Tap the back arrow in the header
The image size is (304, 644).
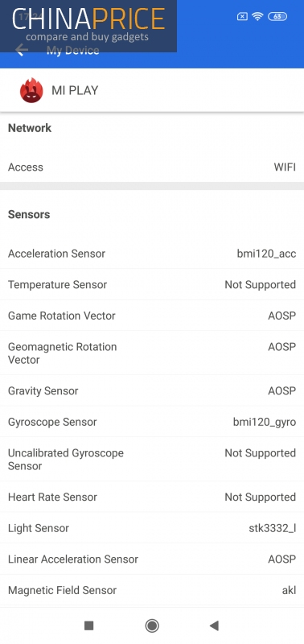click(22, 50)
